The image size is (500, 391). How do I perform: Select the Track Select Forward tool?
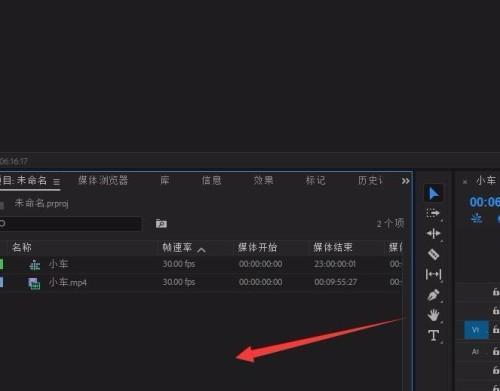click(x=433, y=213)
